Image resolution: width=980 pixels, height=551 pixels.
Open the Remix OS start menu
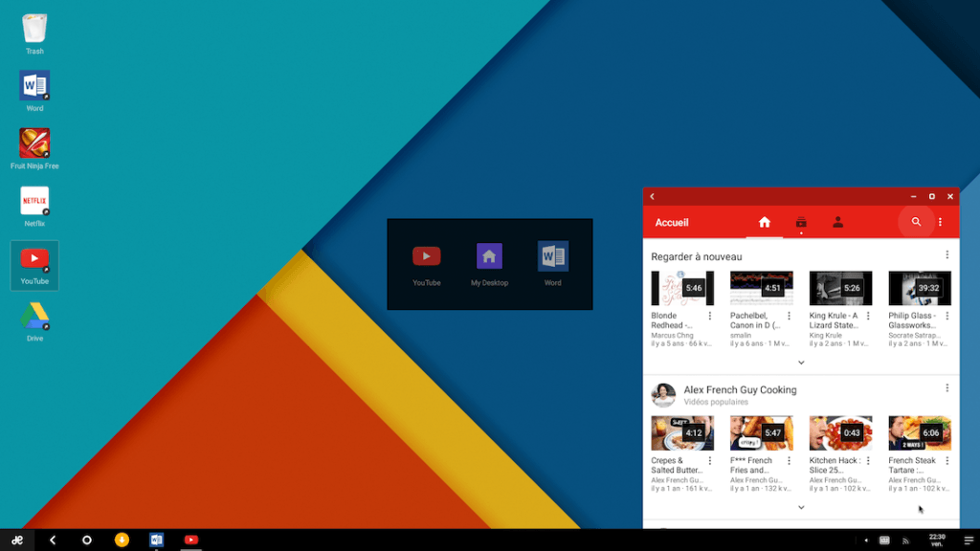(17, 540)
